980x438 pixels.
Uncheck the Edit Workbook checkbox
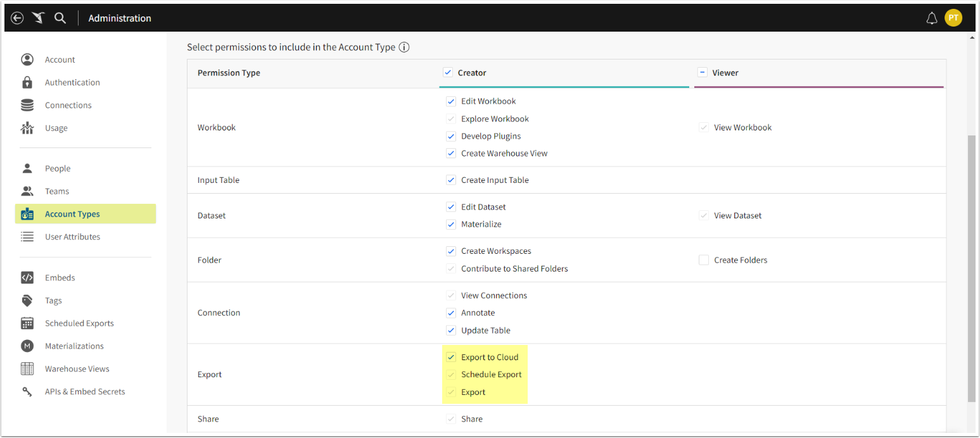[451, 101]
